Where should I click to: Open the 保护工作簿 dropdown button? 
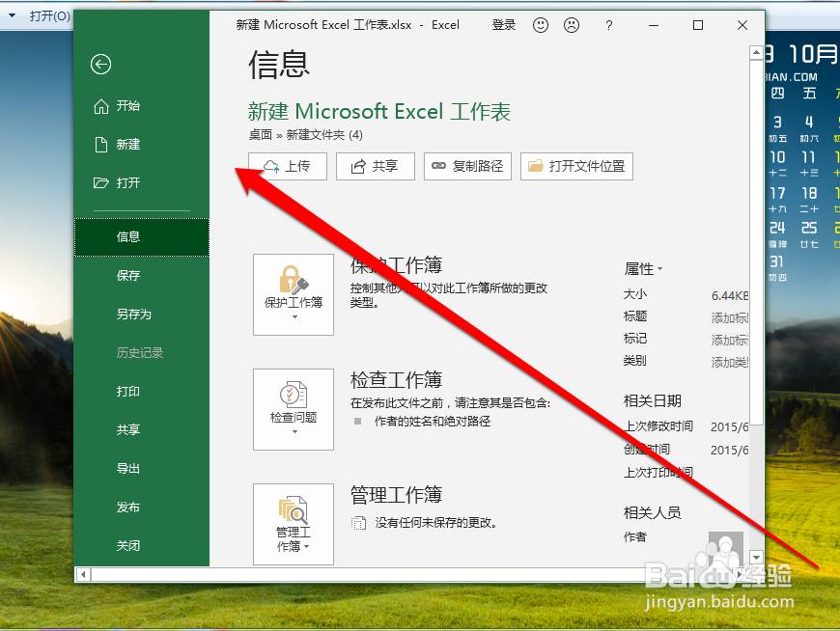pyautogui.click(x=294, y=294)
